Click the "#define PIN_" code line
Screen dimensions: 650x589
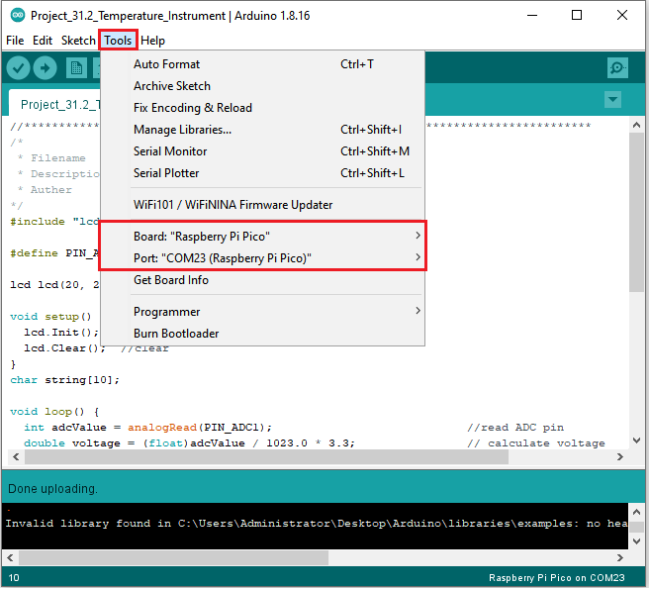pyautogui.click(x=54, y=253)
